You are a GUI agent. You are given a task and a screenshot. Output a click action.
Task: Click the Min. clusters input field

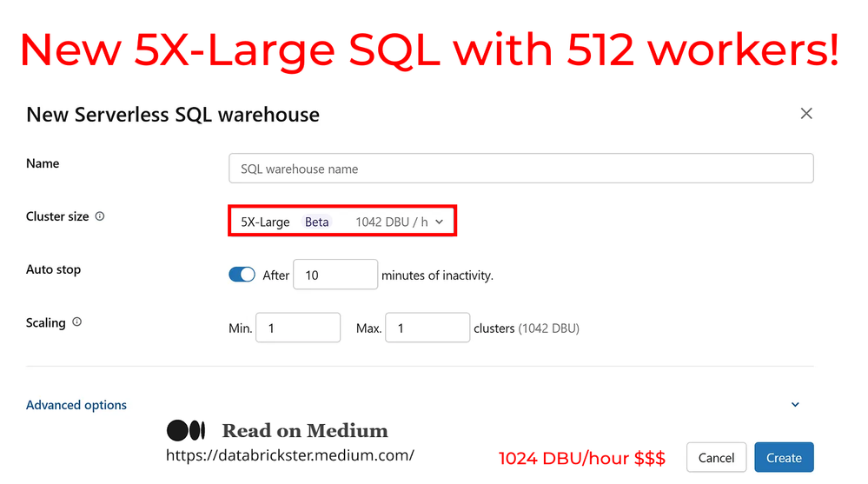(x=298, y=328)
